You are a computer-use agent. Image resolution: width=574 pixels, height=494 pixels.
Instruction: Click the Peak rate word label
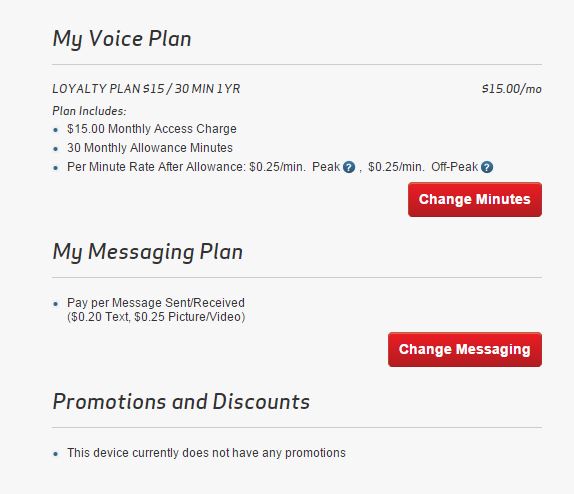click(326, 167)
